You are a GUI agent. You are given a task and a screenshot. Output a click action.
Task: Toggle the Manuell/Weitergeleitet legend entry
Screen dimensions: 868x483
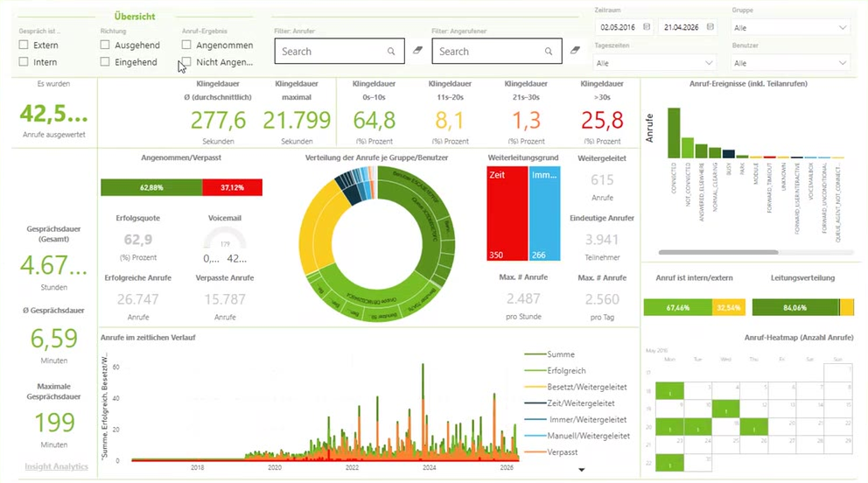[577, 436]
